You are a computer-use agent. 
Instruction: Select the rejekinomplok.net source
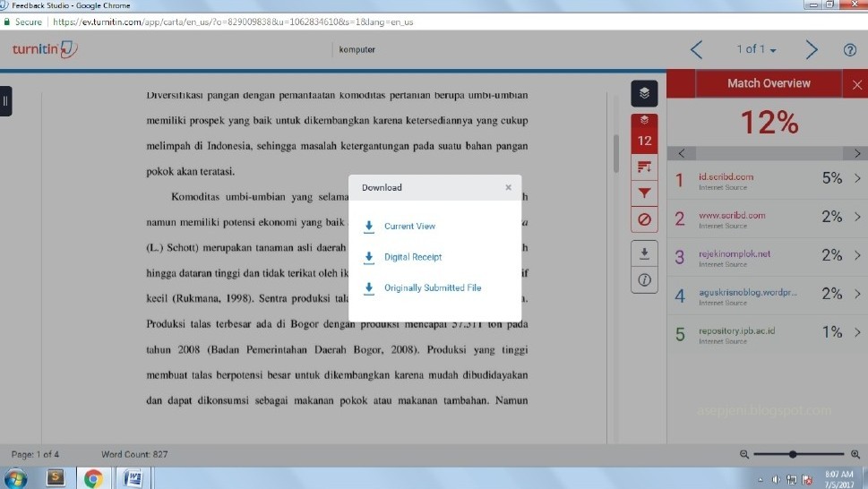tap(735, 254)
